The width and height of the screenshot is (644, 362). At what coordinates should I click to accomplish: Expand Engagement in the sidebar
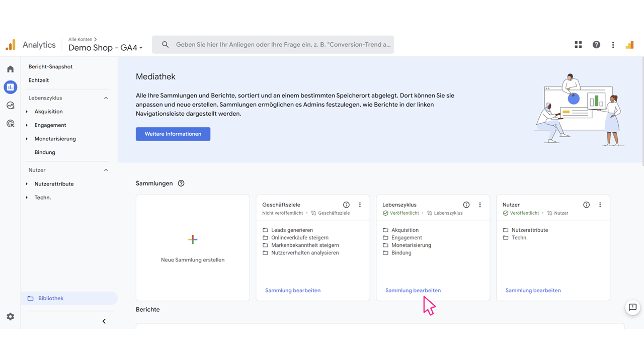[x=27, y=125]
